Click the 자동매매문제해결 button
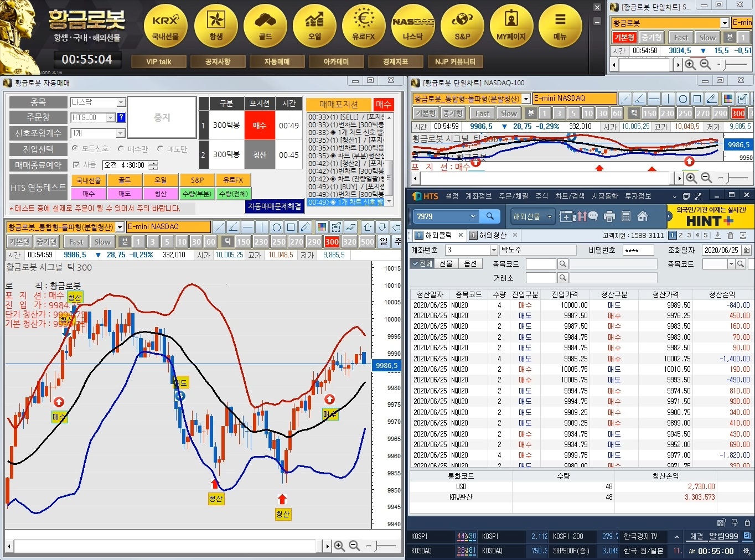The height and width of the screenshot is (560, 755). [x=275, y=206]
